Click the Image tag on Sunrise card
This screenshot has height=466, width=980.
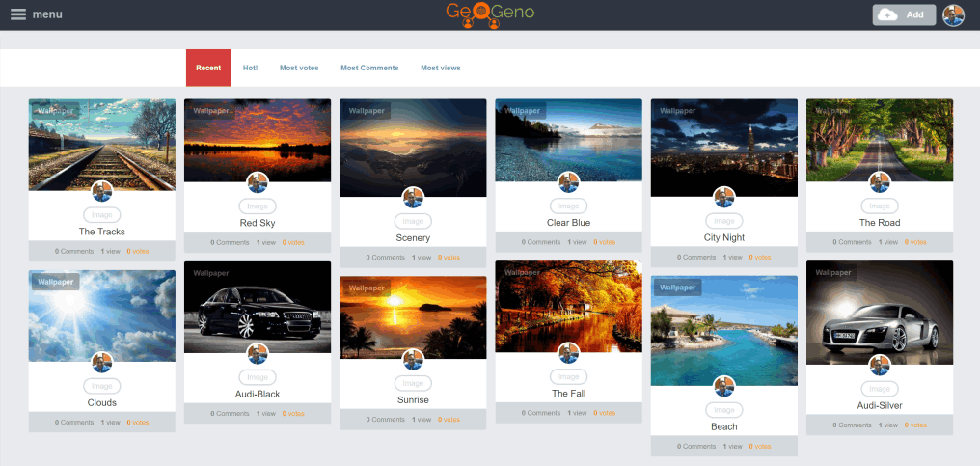413,384
